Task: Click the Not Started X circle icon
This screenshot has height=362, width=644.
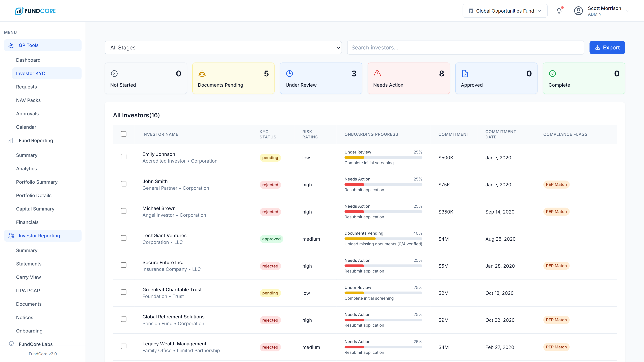Action: click(114, 73)
